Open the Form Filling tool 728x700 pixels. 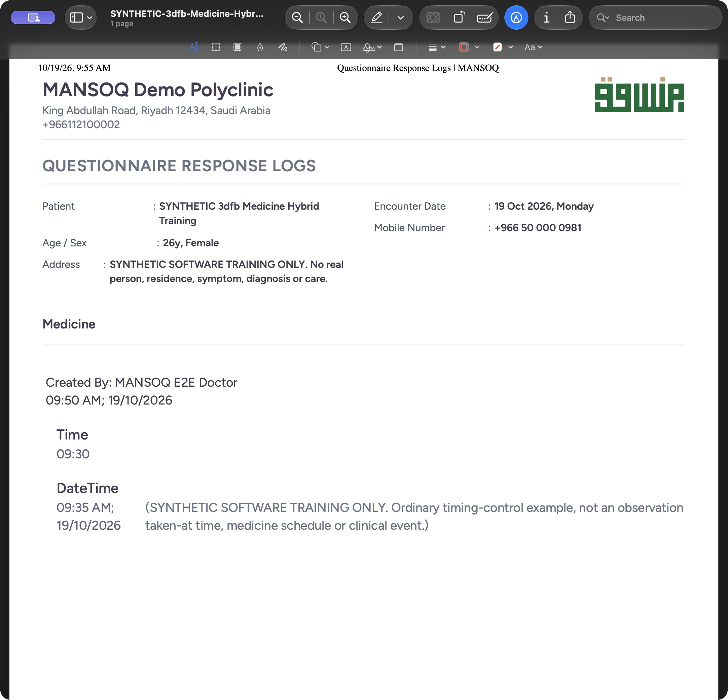pyautogui.click(x=485, y=17)
